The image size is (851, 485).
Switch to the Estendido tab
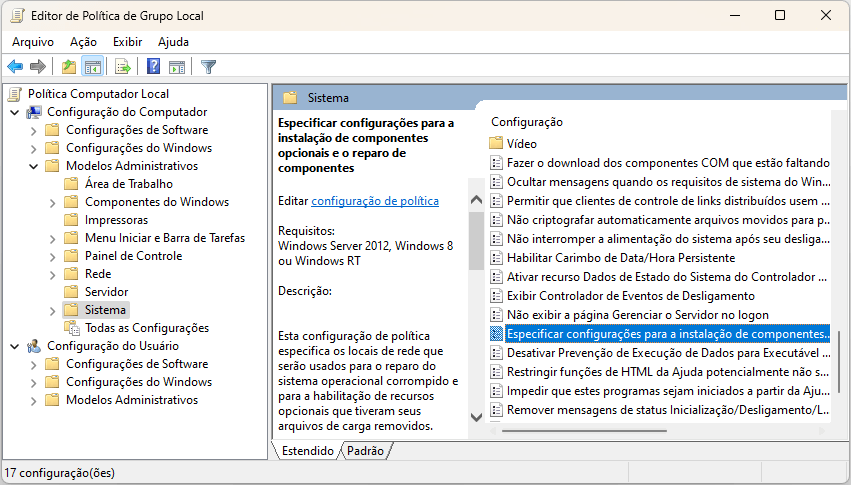click(307, 451)
